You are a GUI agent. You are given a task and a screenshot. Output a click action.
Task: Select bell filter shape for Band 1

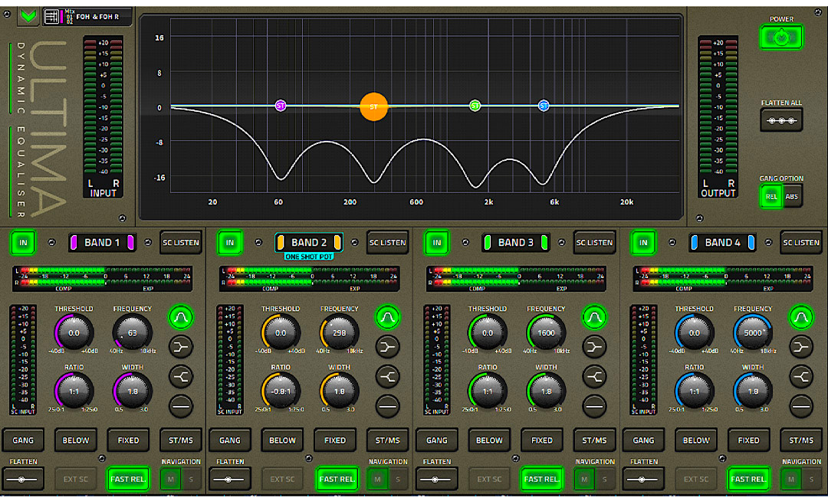tap(181, 317)
